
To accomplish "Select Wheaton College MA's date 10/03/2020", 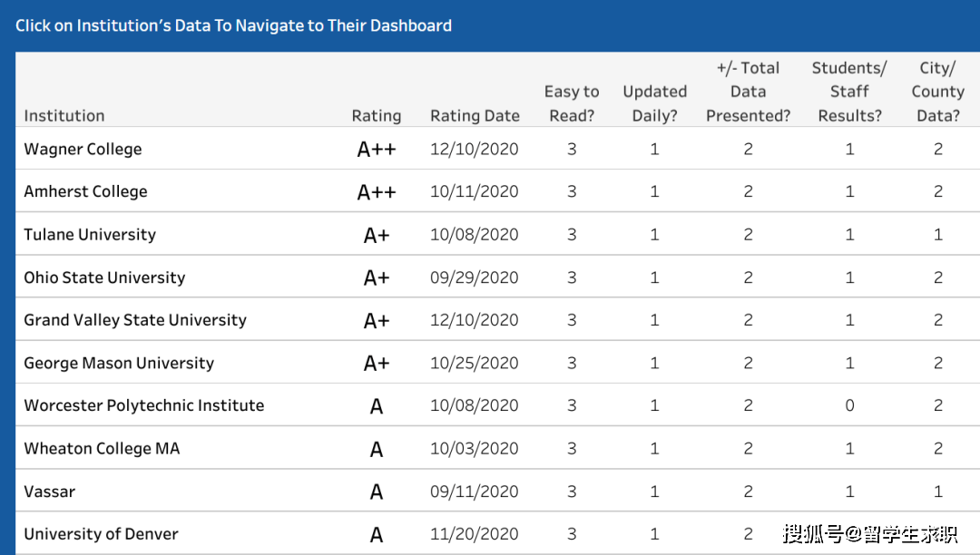I will (x=475, y=449).
